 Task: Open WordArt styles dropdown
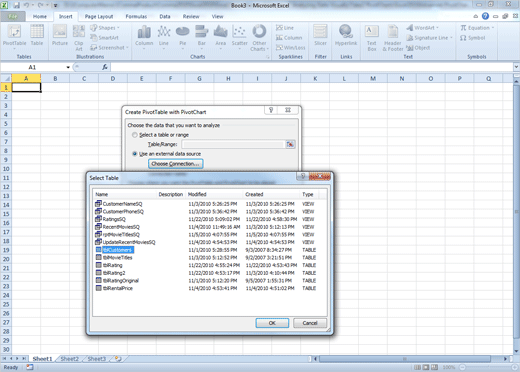(x=423, y=28)
